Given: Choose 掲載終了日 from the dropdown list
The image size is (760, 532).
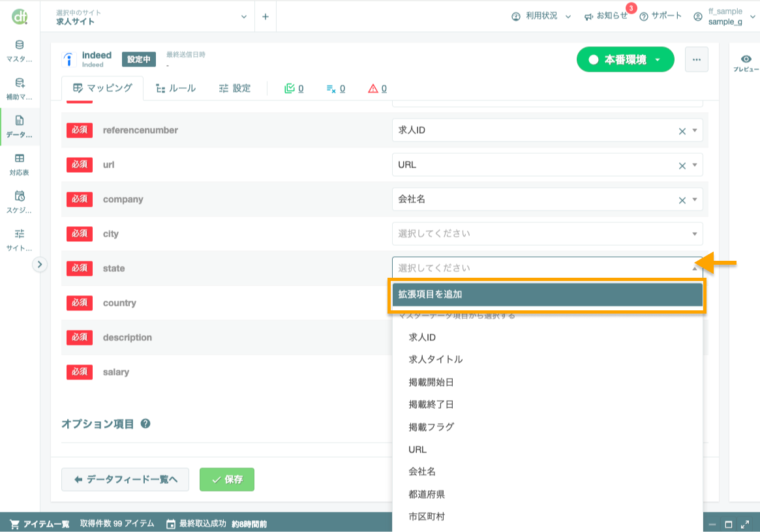Looking at the screenshot, I should pyautogui.click(x=547, y=405).
